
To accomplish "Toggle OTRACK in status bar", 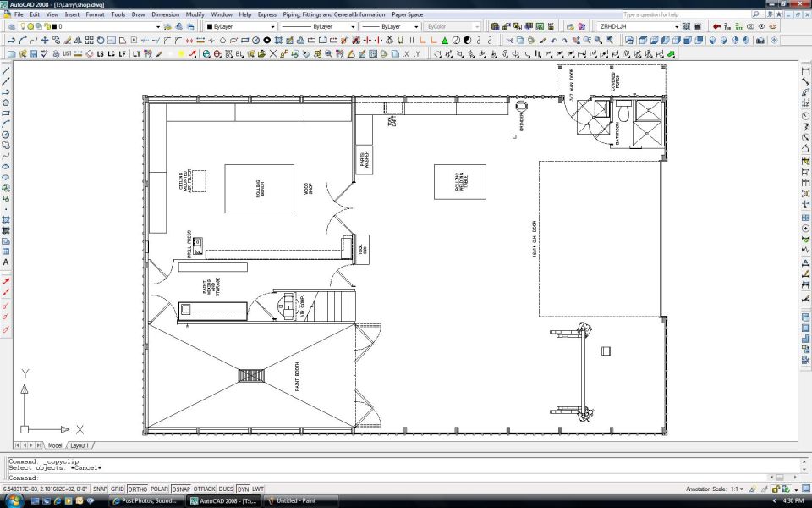I will [204, 489].
